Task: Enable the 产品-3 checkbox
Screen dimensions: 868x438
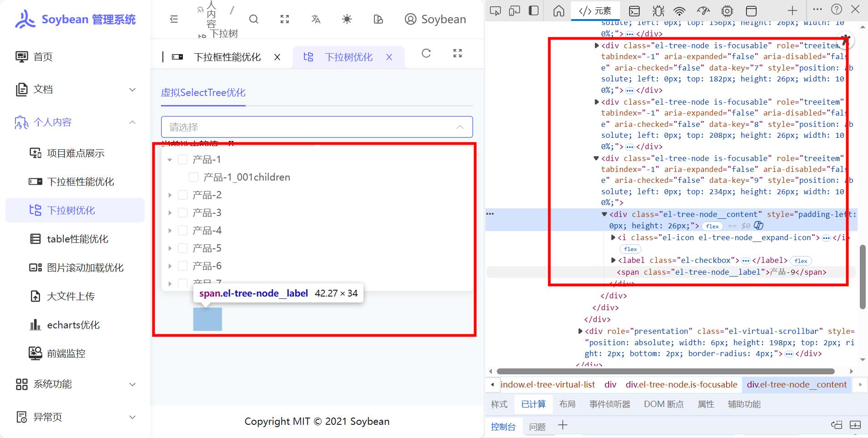Action: click(x=183, y=213)
